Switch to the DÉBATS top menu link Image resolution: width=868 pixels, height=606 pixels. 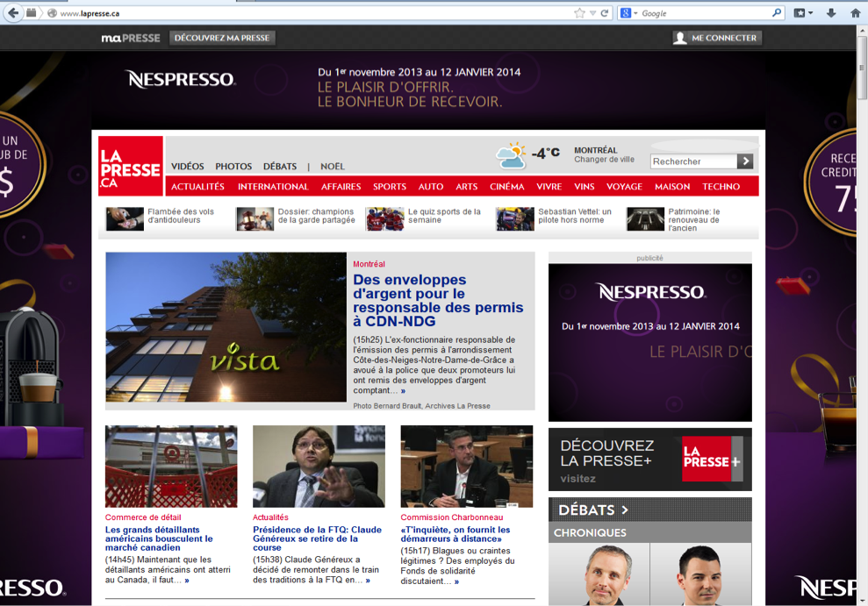pyautogui.click(x=280, y=167)
